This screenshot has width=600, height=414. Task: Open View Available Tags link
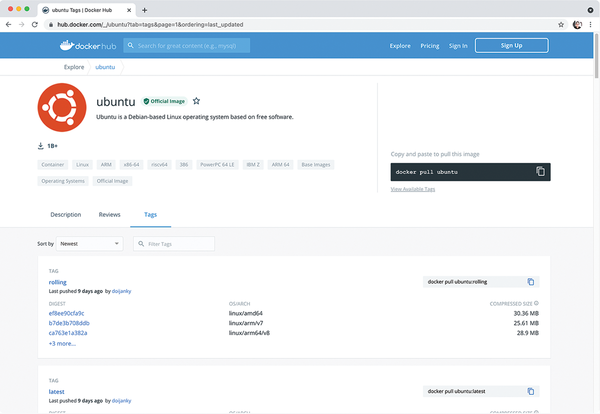412,189
